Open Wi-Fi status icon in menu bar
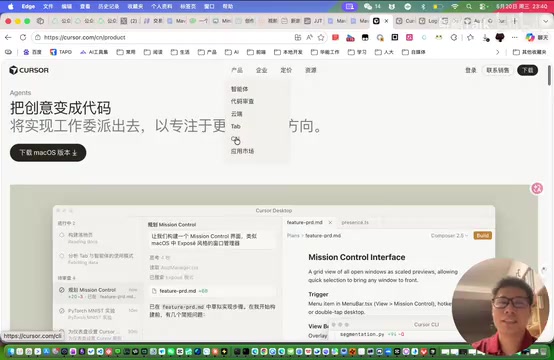Screen dimensions: 554x360 [x=455, y=6]
